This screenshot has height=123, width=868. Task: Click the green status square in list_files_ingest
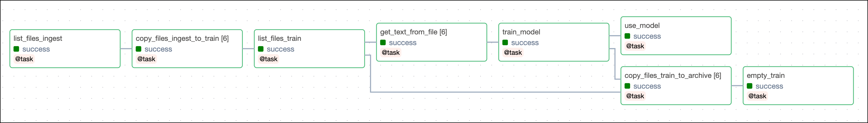16,49
